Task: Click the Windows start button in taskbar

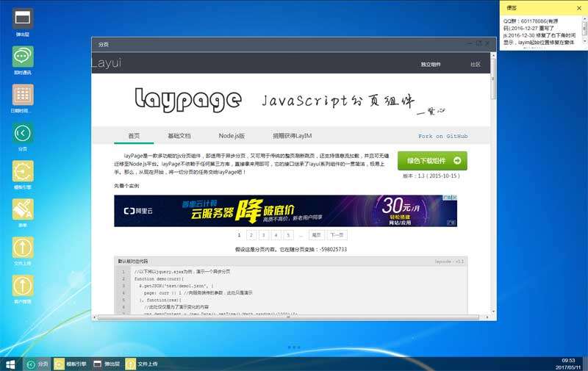Action: (11, 363)
